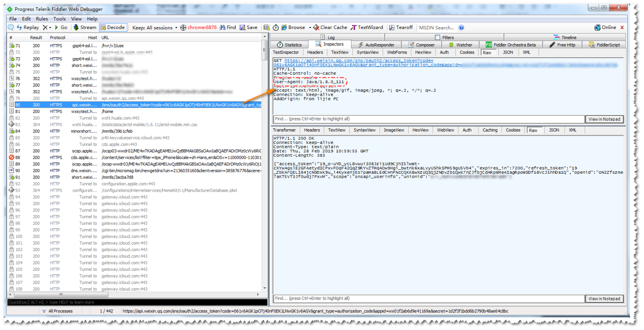Image resolution: width=644 pixels, height=330 pixels.
Task: Open the Rules menu
Action: (x=42, y=19)
